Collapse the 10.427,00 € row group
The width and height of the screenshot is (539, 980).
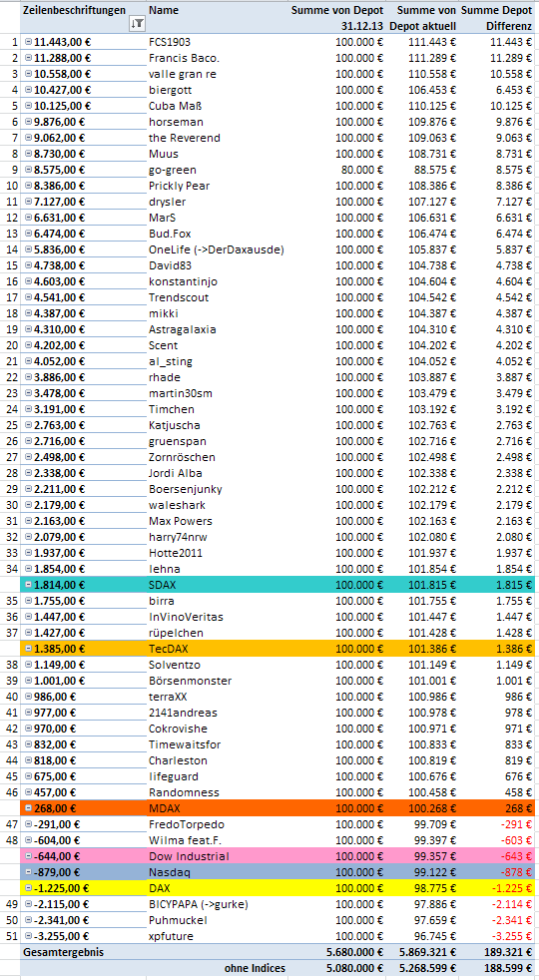pos(29,90)
